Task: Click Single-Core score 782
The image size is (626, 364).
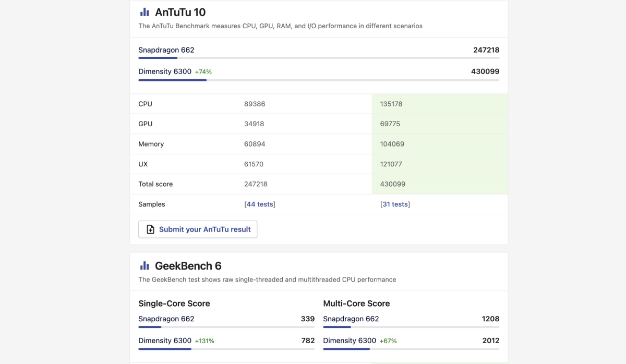Action: (308, 341)
